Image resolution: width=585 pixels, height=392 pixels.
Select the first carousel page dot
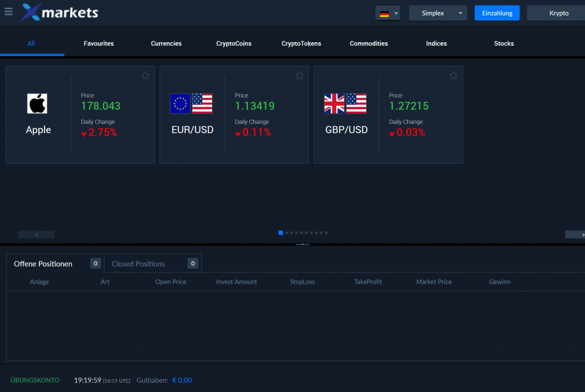point(281,233)
